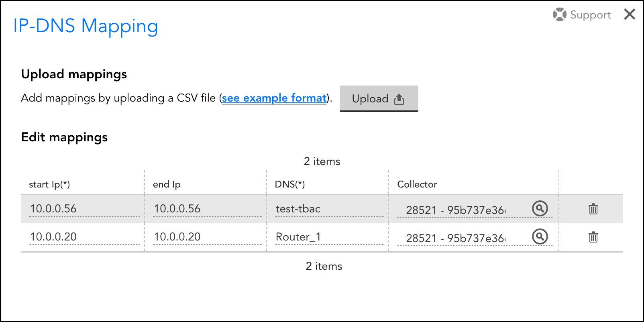Search collector for Router_1 row
The height and width of the screenshot is (322, 644).
540,236
